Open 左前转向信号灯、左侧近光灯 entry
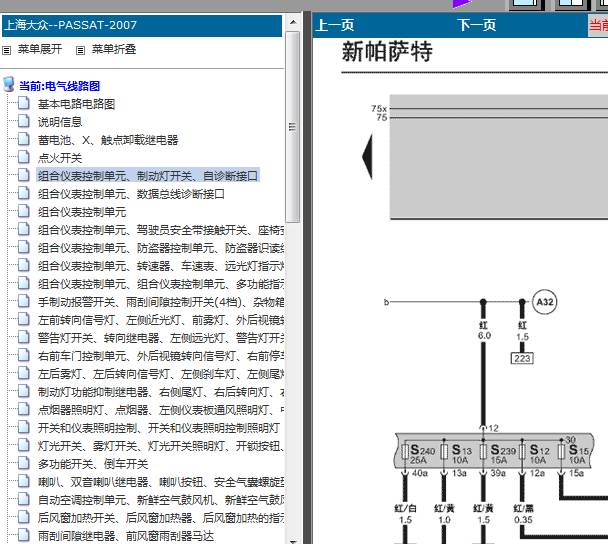Screen dimensions: 608x544 [x=161, y=320]
